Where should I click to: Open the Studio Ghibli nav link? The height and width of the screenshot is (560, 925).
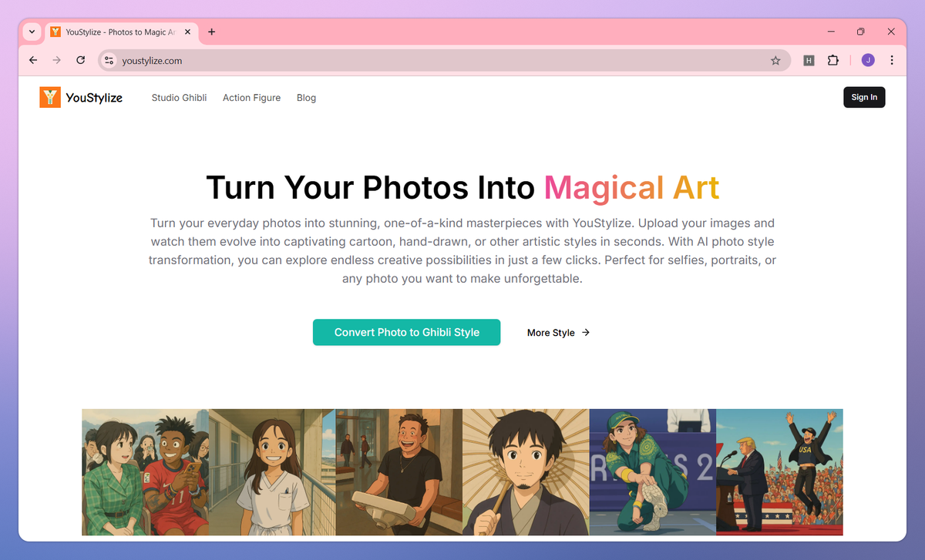[x=179, y=98]
